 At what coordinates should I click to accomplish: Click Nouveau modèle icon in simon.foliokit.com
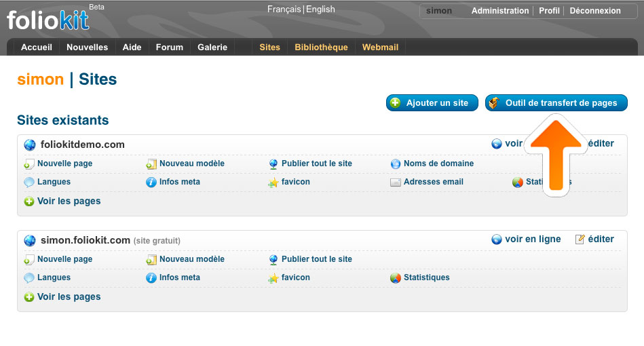[151, 259]
